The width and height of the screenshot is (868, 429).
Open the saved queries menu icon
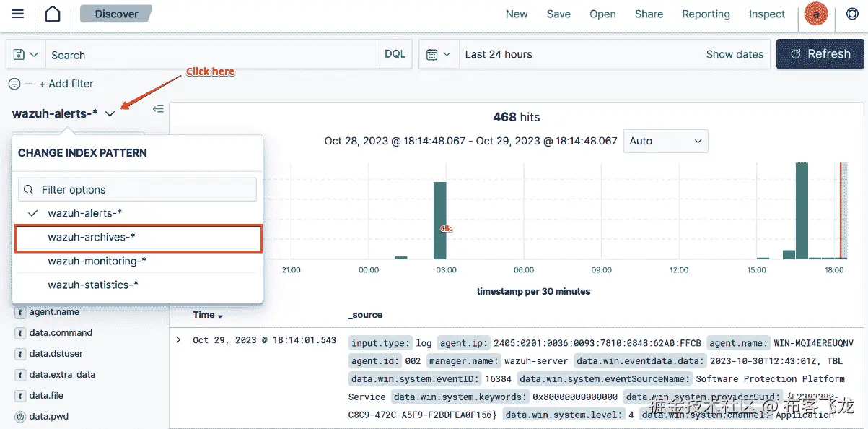pyautogui.click(x=26, y=55)
